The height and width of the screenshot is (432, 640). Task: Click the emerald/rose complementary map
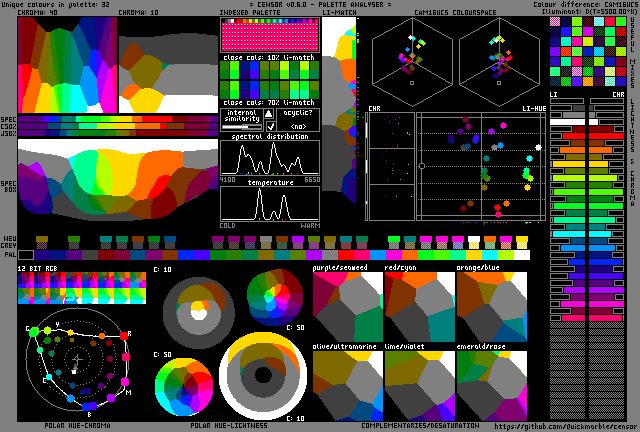click(x=492, y=386)
